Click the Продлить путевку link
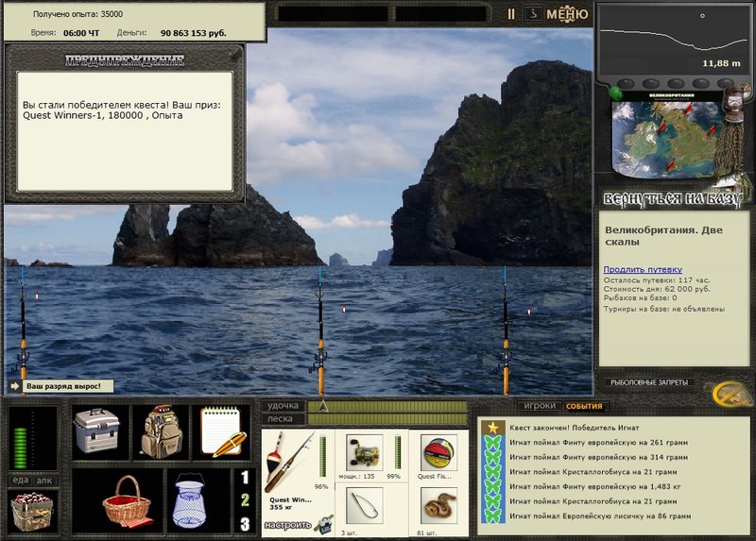Viewport: 756px width, 541px height. 643,269
